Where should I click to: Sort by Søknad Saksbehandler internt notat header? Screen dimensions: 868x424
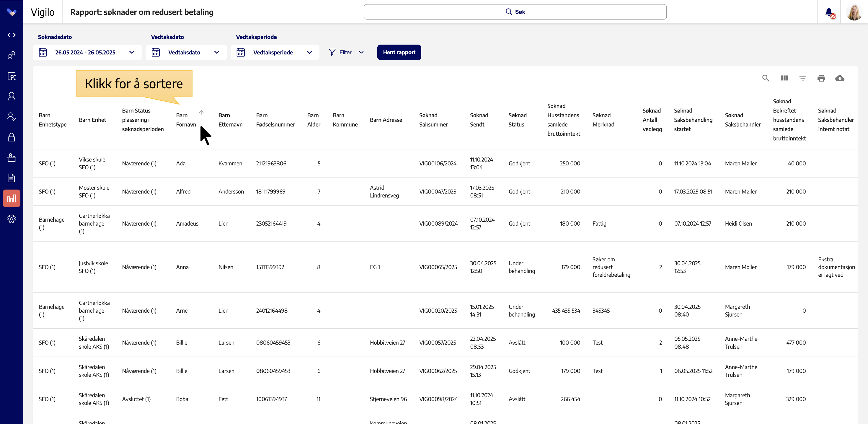point(836,120)
